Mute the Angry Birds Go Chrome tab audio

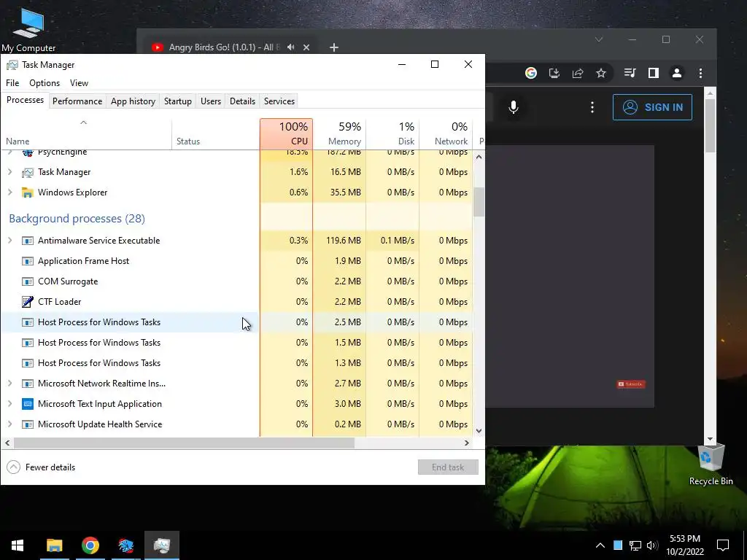[290, 47]
